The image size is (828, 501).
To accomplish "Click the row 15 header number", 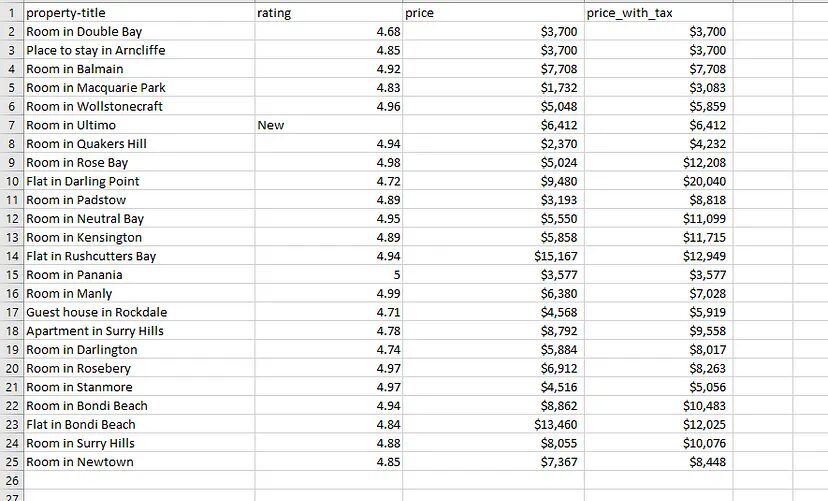I will point(11,275).
